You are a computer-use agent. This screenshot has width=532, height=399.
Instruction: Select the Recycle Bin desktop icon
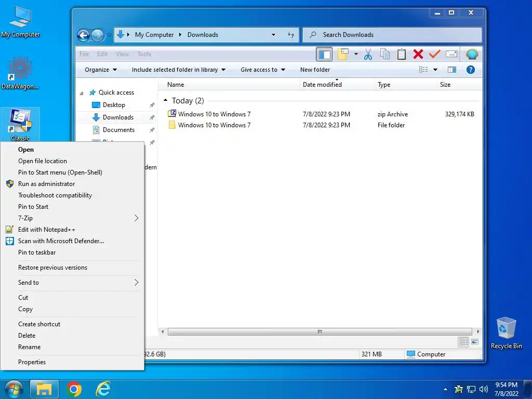506,333
